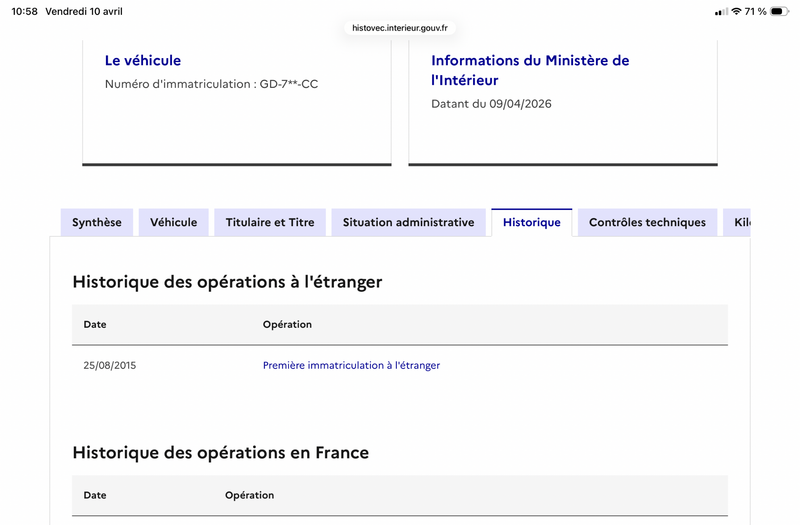800x525 pixels.
Task: Click the Date header in France table
Action: 95,495
